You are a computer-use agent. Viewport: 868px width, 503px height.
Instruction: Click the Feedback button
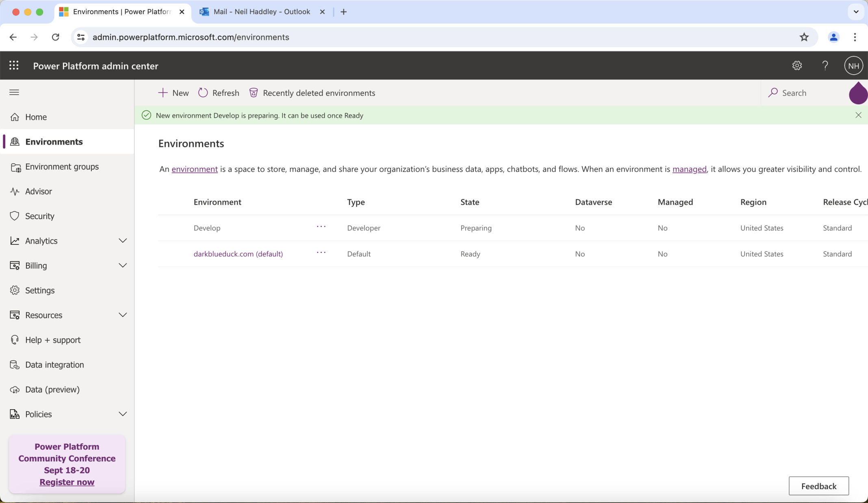coord(818,486)
